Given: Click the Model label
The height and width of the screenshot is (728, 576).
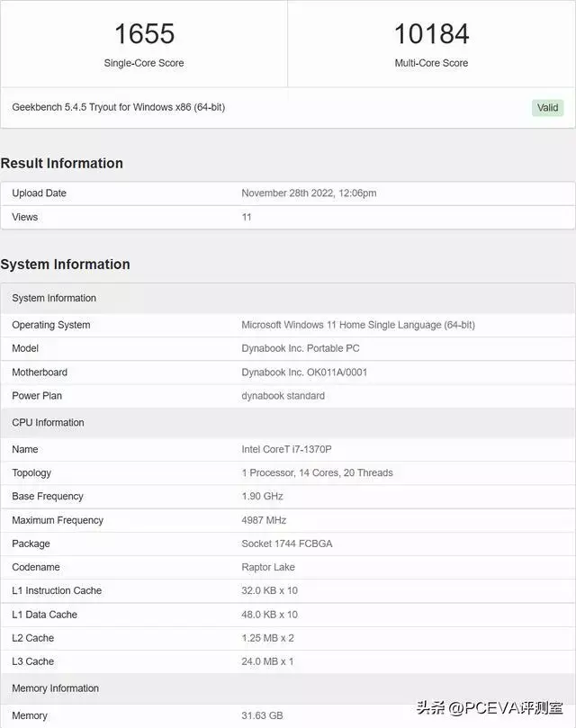Looking at the screenshot, I should pyautogui.click(x=25, y=348).
